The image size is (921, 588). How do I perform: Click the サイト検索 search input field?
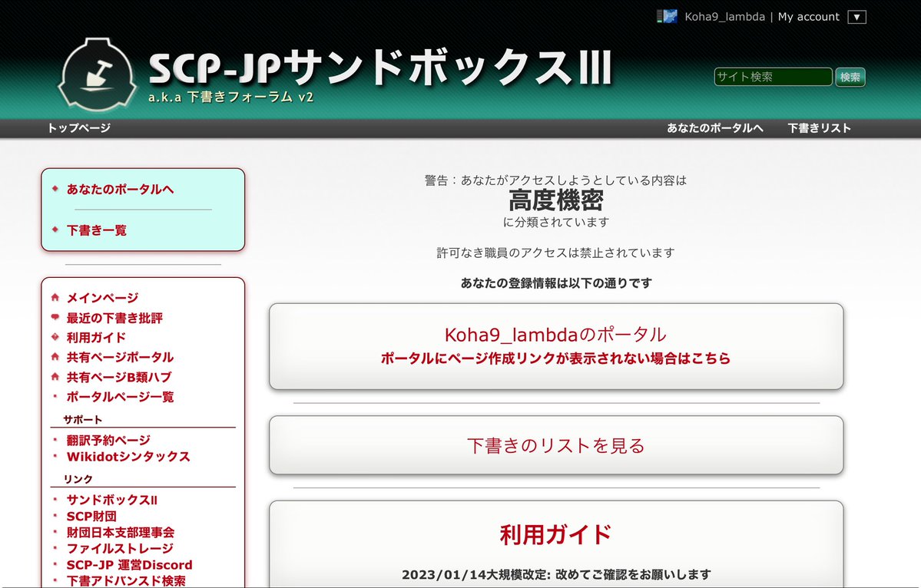[773, 77]
